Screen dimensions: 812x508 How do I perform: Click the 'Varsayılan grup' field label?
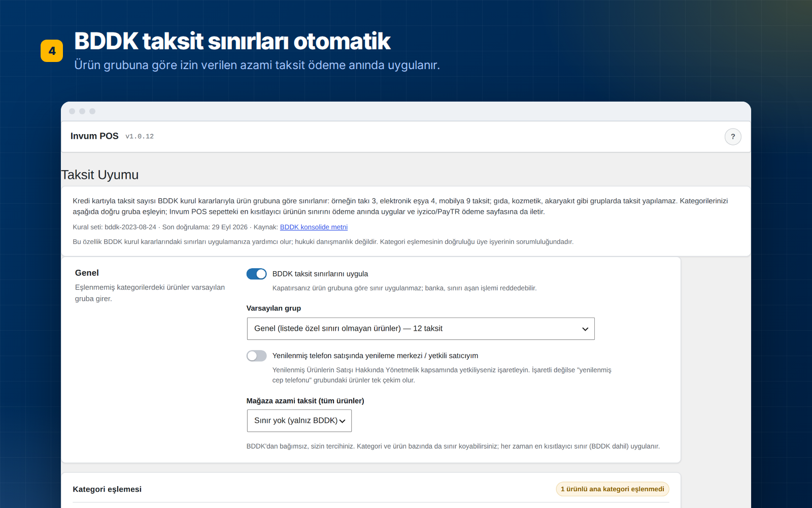point(274,308)
